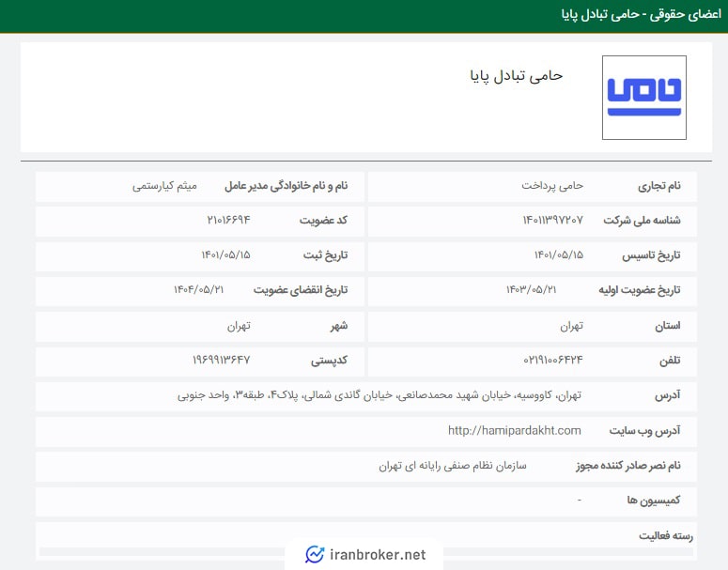Image resolution: width=728 pixels, height=570 pixels.
Task: Click the trade name value 'حامی پرداخت'
Action: click(552, 186)
